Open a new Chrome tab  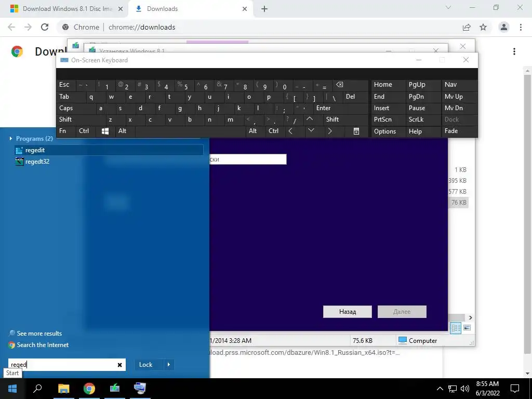[x=264, y=9]
